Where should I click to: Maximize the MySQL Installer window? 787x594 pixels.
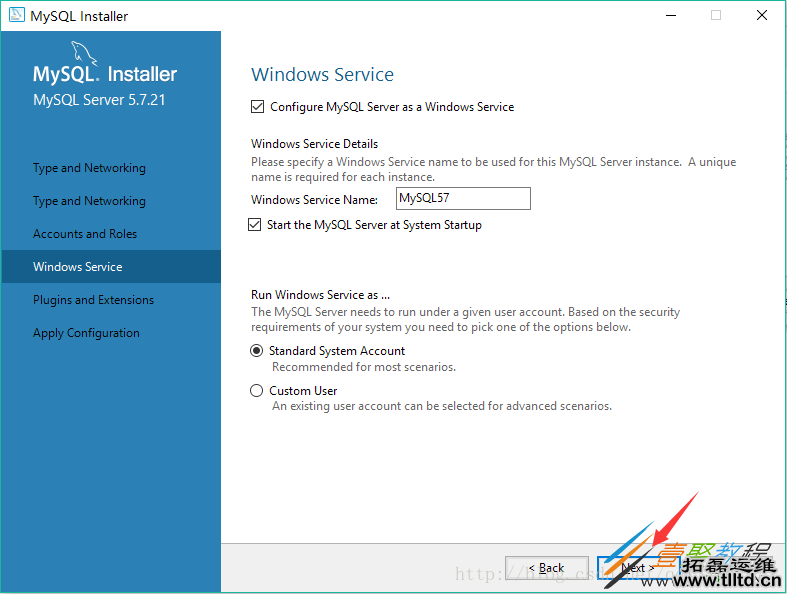pyautogui.click(x=716, y=16)
